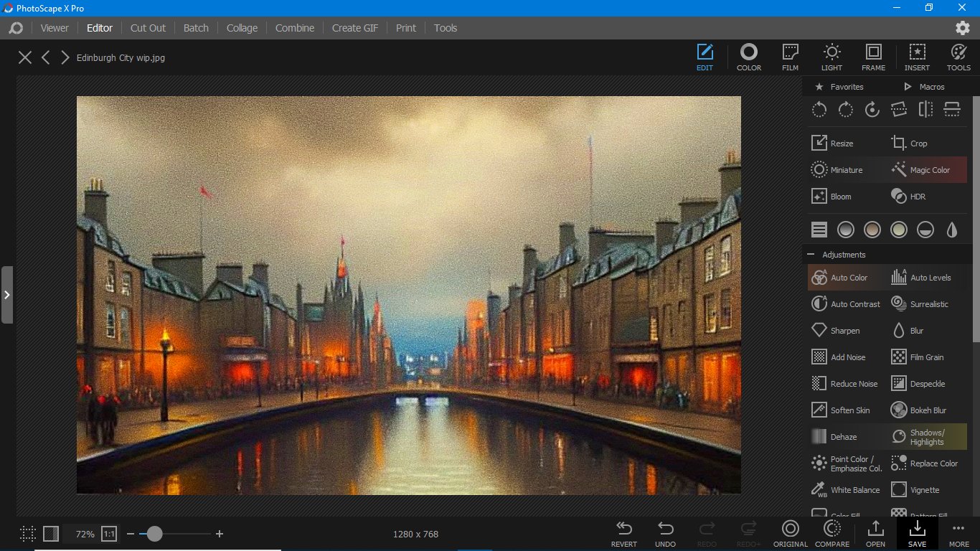Click the pale yellow circle filter icon
This screenshot has height=551, width=980.
pyautogui.click(x=899, y=230)
